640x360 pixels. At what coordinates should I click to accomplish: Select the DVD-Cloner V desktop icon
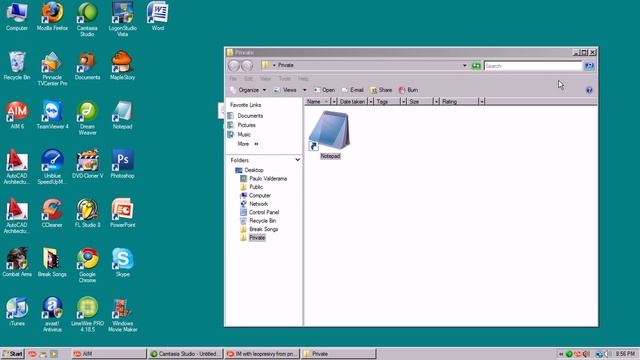pyautogui.click(x=87, y=164)
